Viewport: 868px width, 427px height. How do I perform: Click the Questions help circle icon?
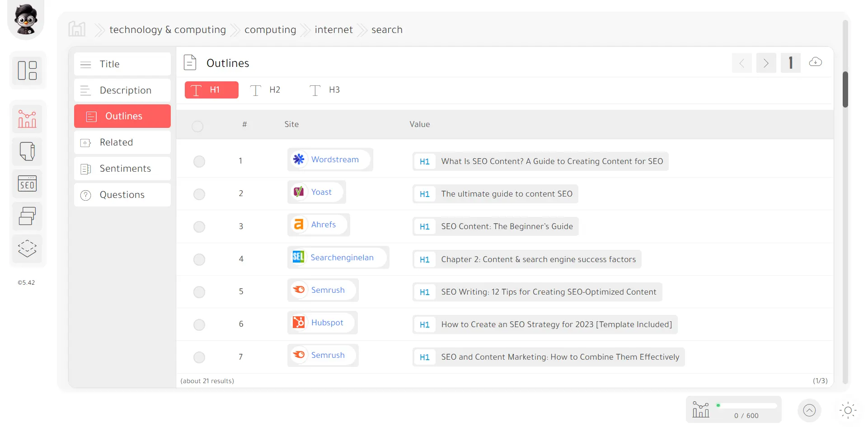86,195
